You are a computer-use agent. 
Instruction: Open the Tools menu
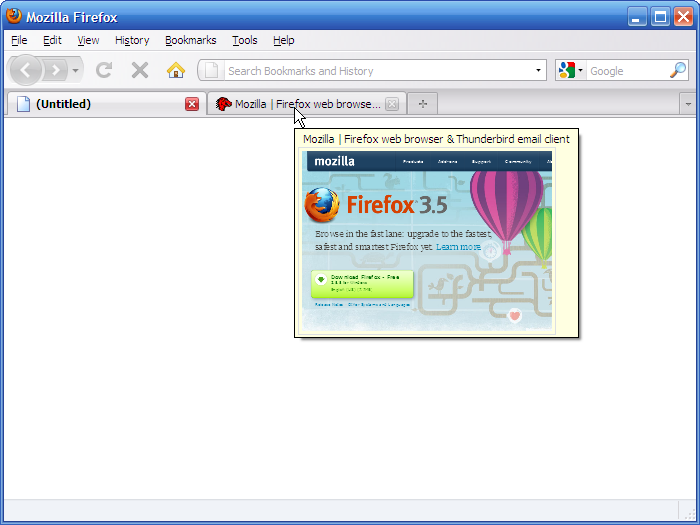[245, 40]
